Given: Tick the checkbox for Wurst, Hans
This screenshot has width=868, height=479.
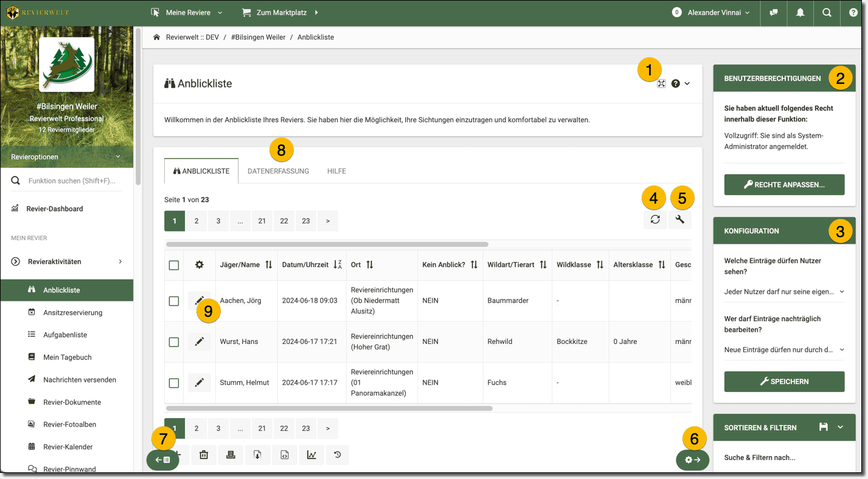Looking at the screenshot, I should pos(174,342).
